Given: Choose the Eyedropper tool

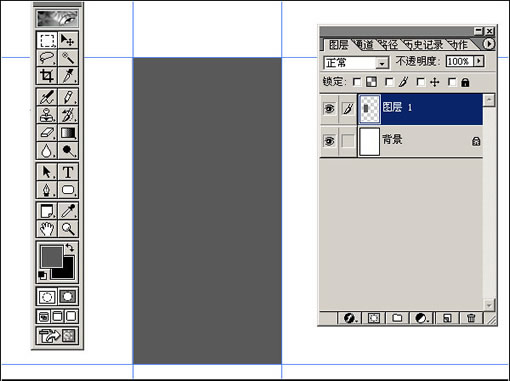Looking at the screenshot, I should 68,211.
